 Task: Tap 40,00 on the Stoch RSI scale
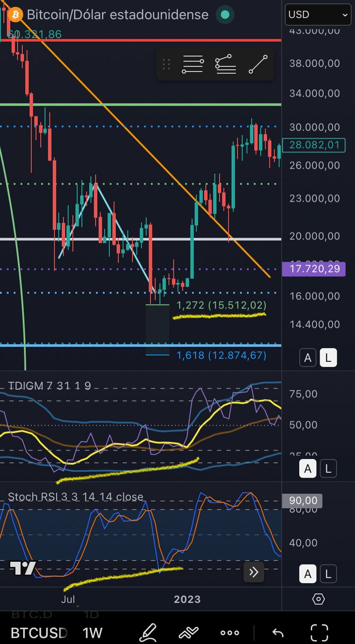[x=303, y=542]
